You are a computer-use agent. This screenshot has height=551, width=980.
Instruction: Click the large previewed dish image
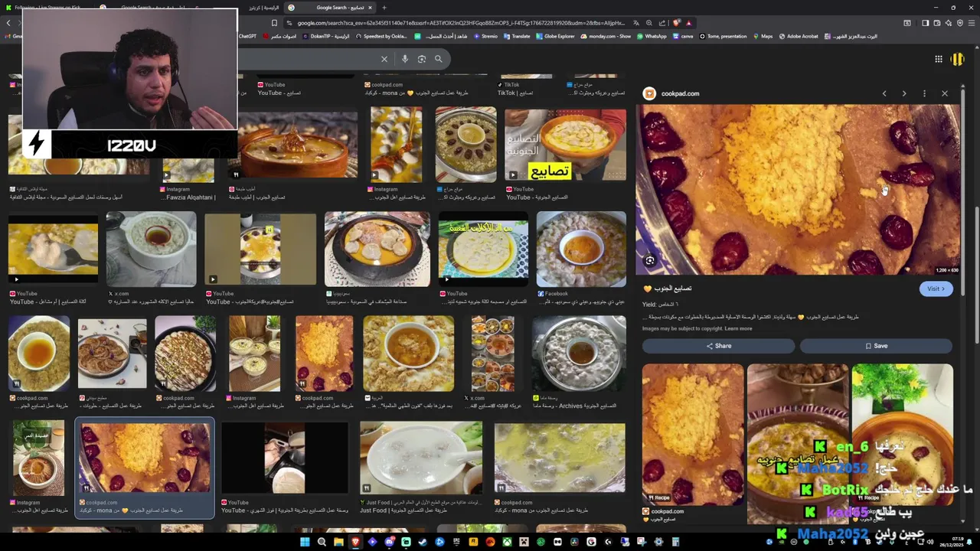797,190
